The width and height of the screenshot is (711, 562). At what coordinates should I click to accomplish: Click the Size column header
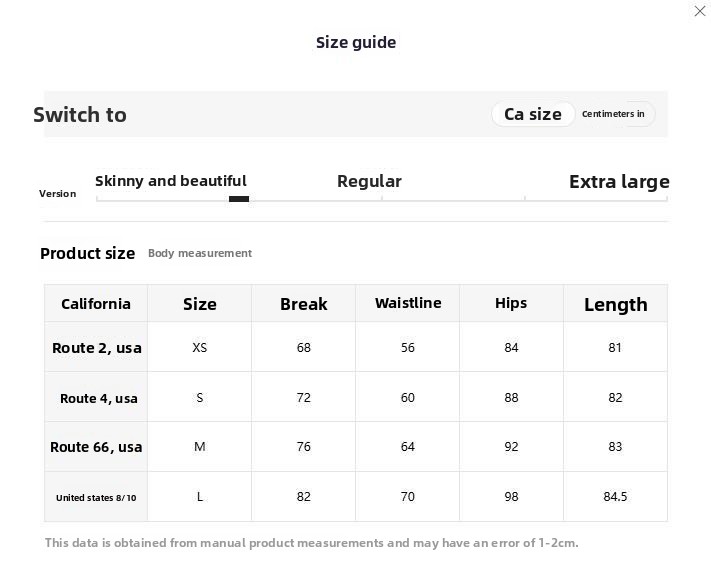tap(200, 303)
